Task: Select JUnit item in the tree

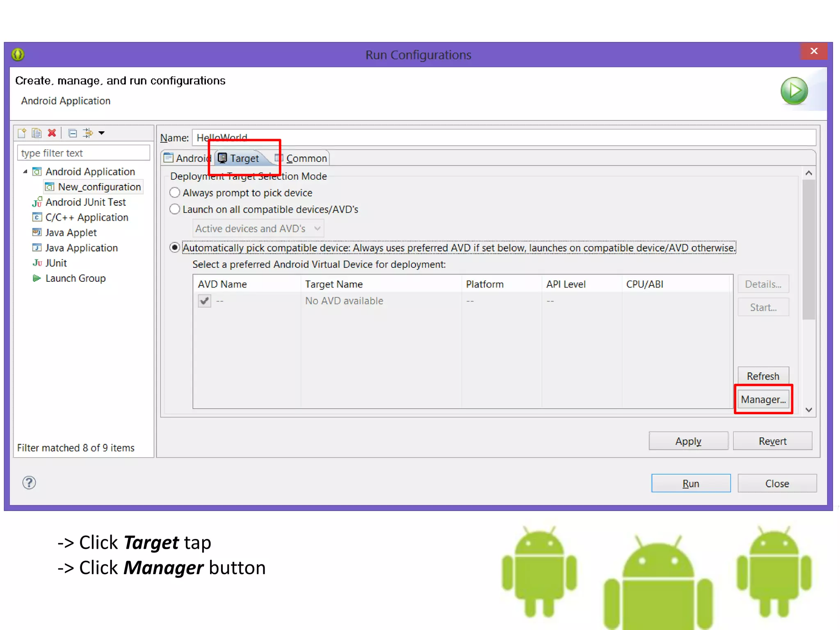Action: click(x=56, y=263)
